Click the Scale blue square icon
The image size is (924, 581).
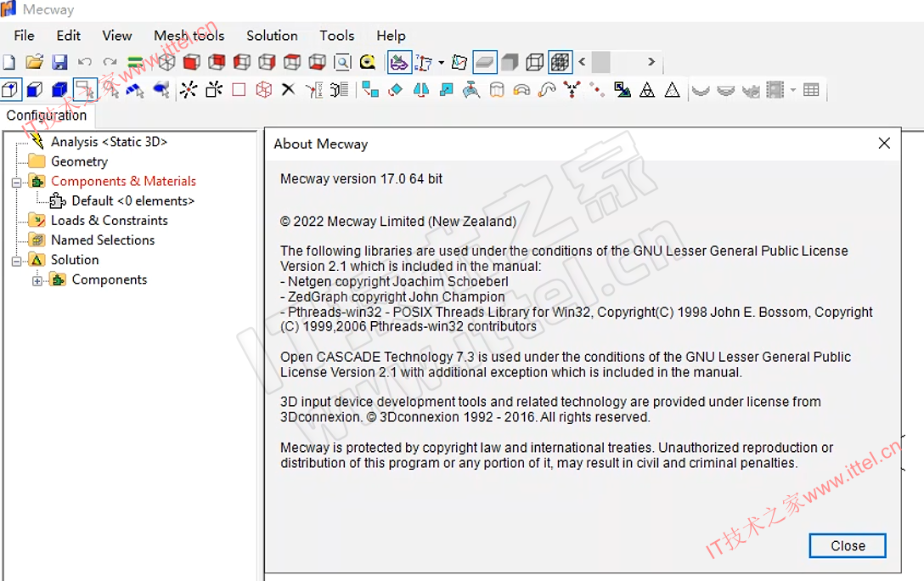[x=447, y=89]
